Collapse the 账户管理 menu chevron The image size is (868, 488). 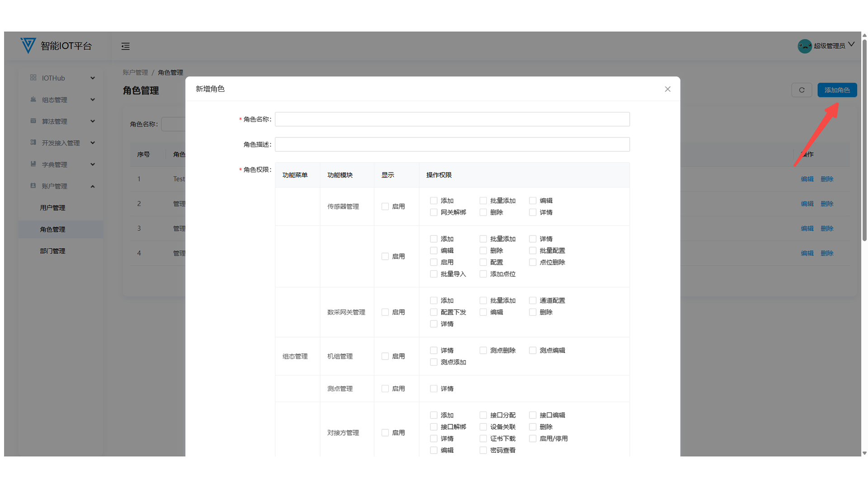(93, 186)
